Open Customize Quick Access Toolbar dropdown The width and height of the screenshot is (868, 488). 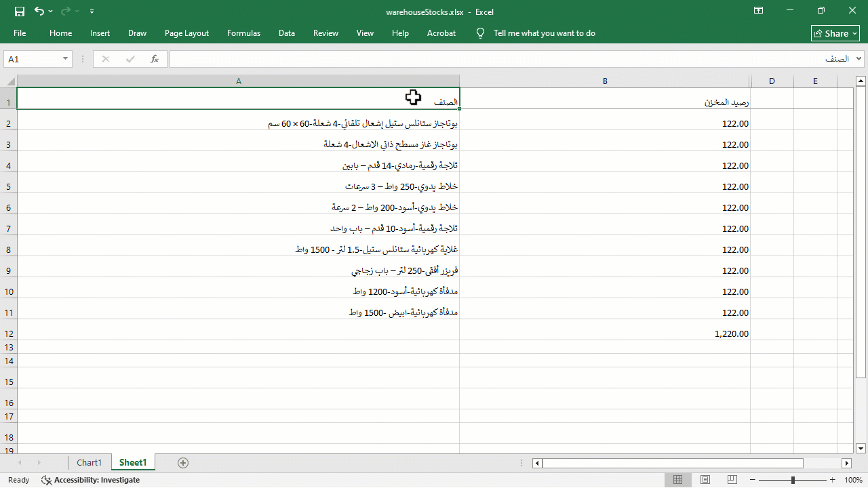pos(92,12)
